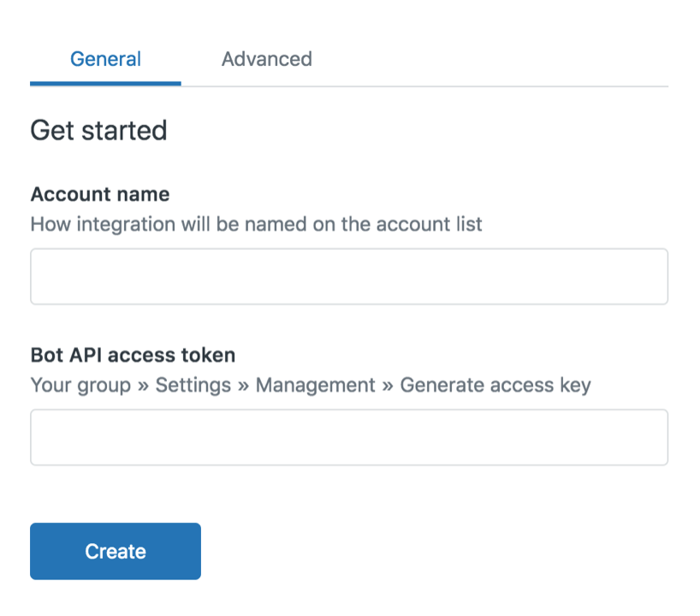Screen dimensions: 700x616
Task: Click the » separator before "Generate access key"
Action: point(388,386)
